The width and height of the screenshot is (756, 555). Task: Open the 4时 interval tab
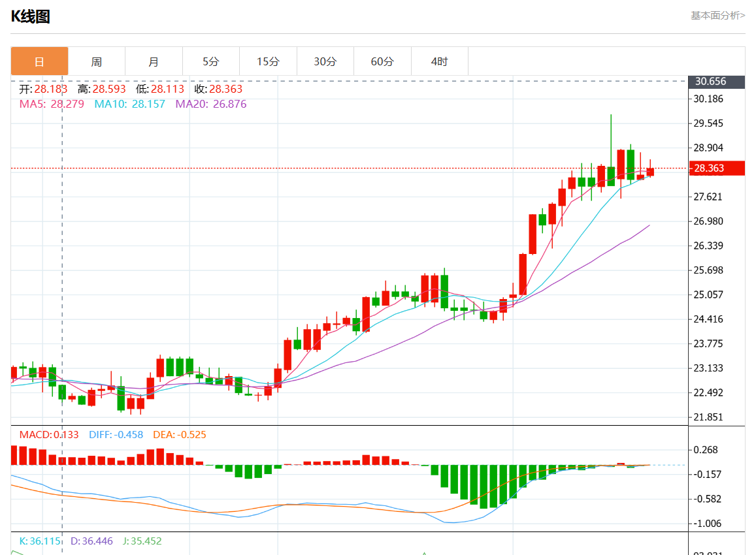pyautogui.click(x=439, y=61)
